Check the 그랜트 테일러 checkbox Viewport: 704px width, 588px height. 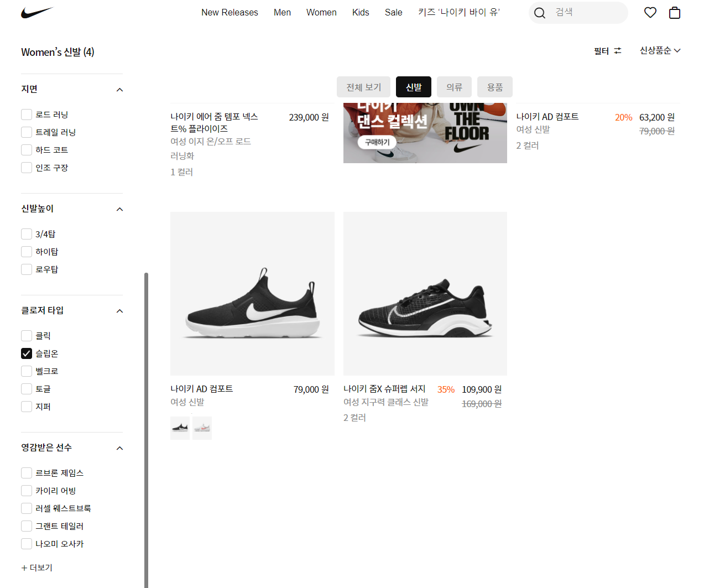[x=27, y=526]
